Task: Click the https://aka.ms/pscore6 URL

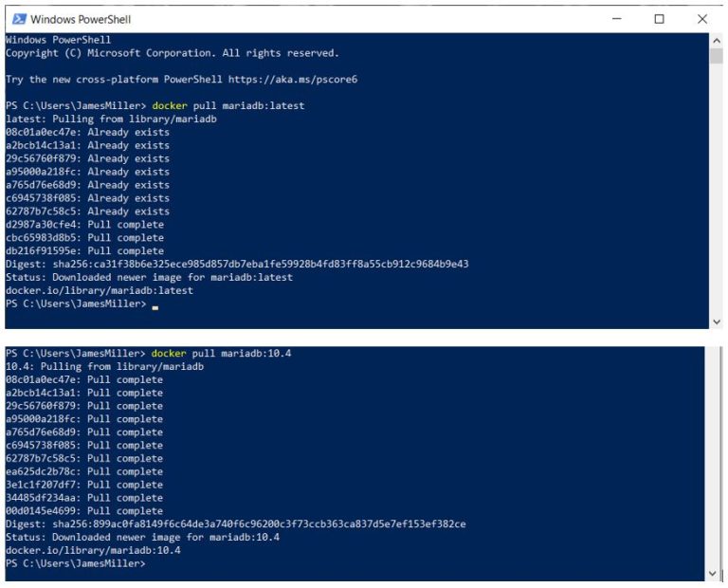Action: (293, 80)
